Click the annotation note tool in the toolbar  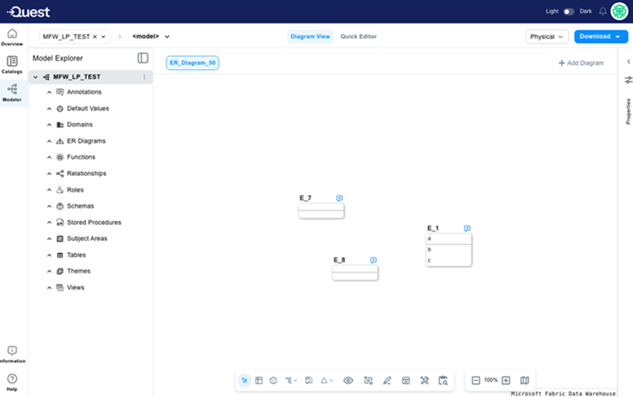(x=309, y=380)
